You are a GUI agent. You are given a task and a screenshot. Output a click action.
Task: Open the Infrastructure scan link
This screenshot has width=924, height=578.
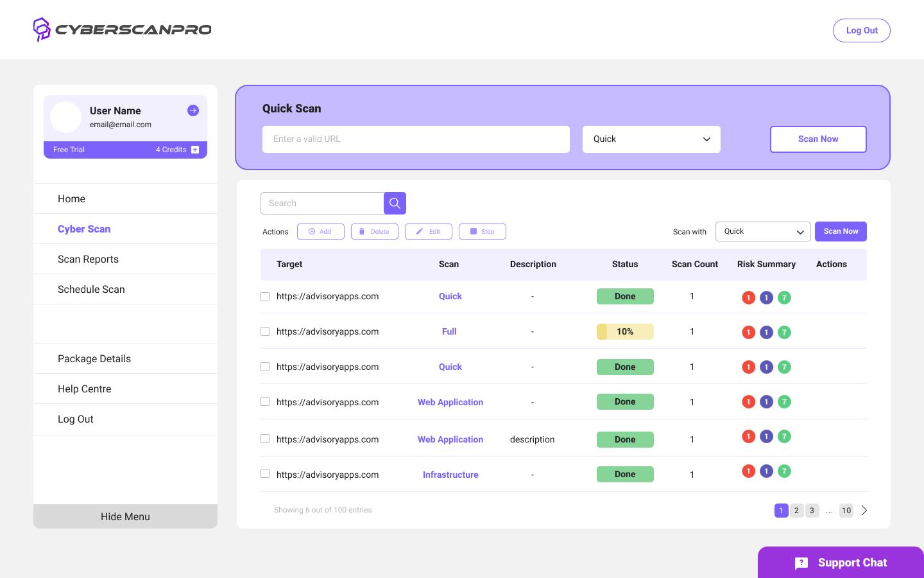[450, 475]
